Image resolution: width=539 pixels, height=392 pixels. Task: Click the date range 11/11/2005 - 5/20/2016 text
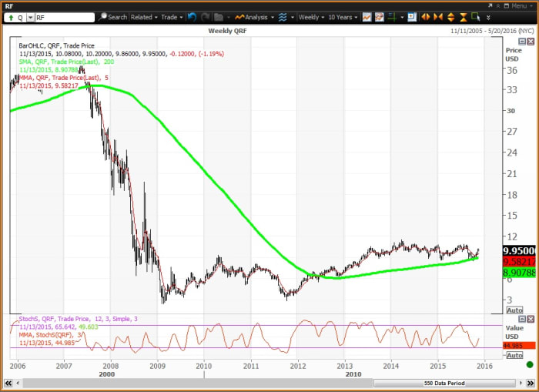(492, 31)
